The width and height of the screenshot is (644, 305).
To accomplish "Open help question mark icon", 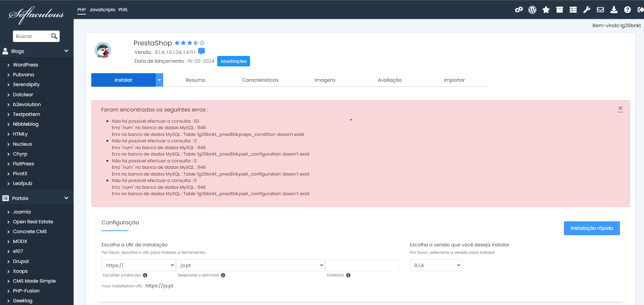I will (627, 10).
